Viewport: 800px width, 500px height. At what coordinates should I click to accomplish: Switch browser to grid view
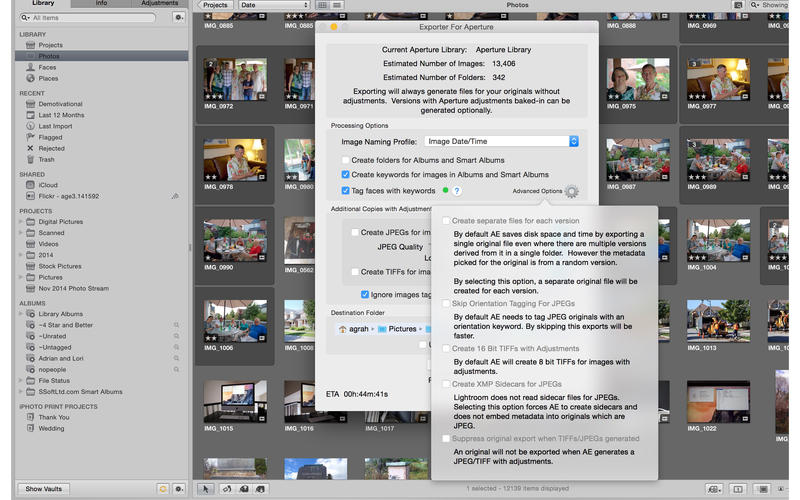coord(322,5)
